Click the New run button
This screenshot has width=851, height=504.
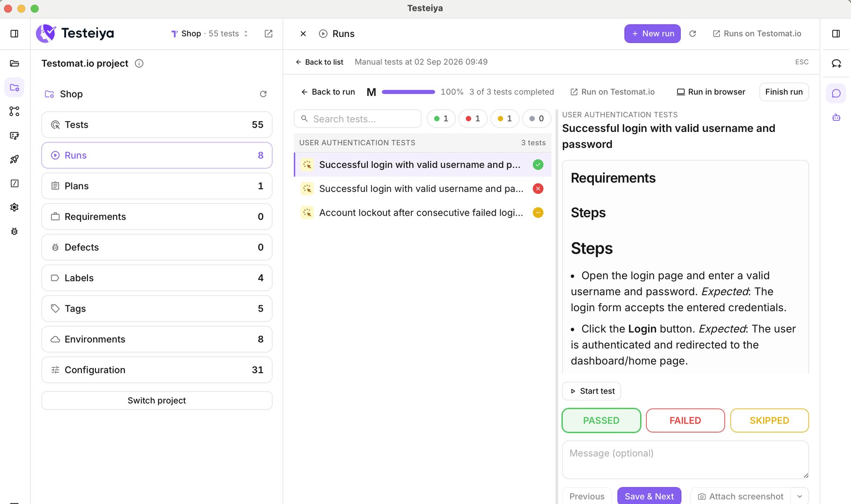click(652, 34)
